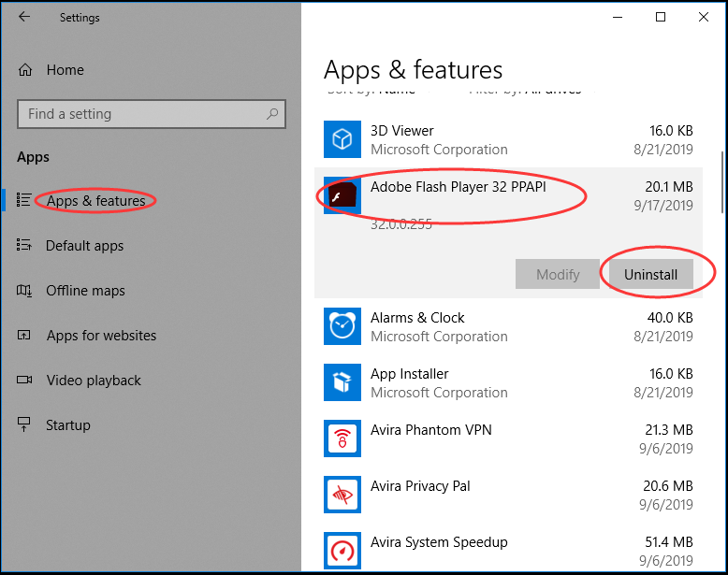Click the Adobe Flash Player app icon

pyautogui.click(x=342, y=195)
